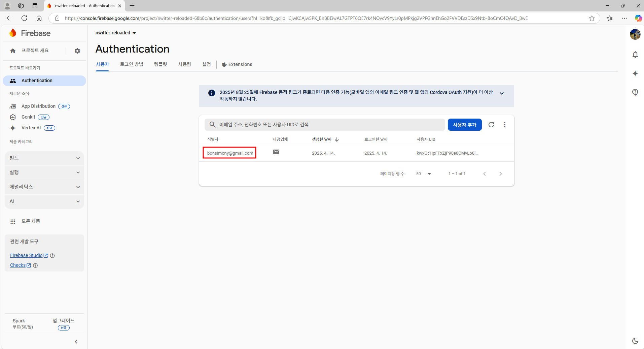This screenshot has width=644, height=349.
Task: Close the nwitter-reloaded browser tab
Action: 120,6
